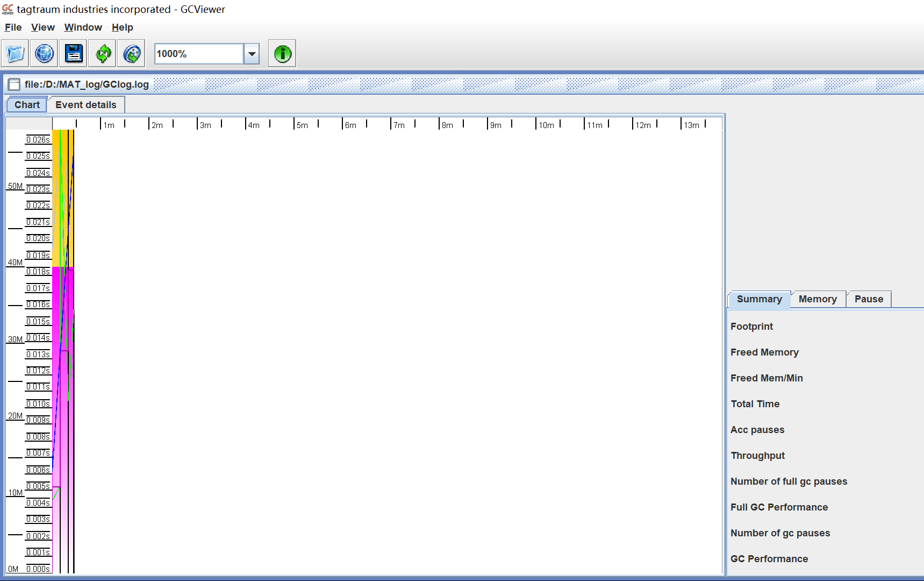
Task: Expand the zoom percentage dropdown arrow
Action: pos(252,54)
